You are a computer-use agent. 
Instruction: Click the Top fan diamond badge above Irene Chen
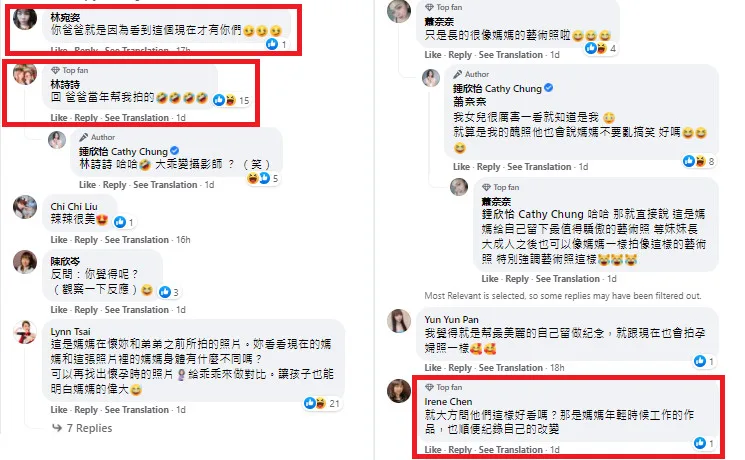(x=429, y=387)
